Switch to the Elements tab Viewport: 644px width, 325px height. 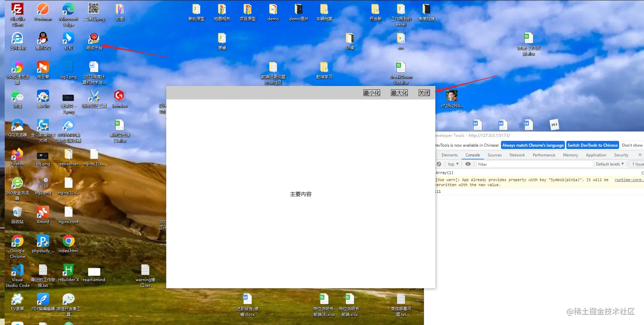450,155
